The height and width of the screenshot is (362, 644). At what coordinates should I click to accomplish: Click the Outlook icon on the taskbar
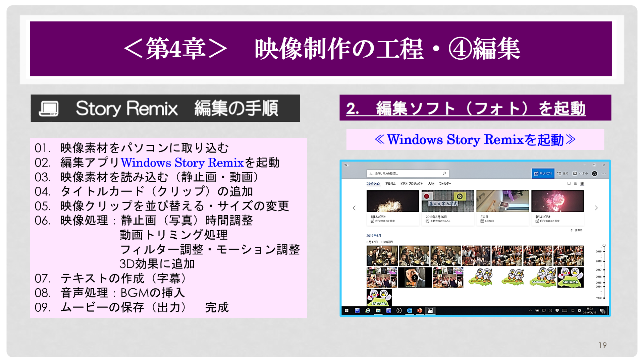pyautogui.click(x=409, y=310)
